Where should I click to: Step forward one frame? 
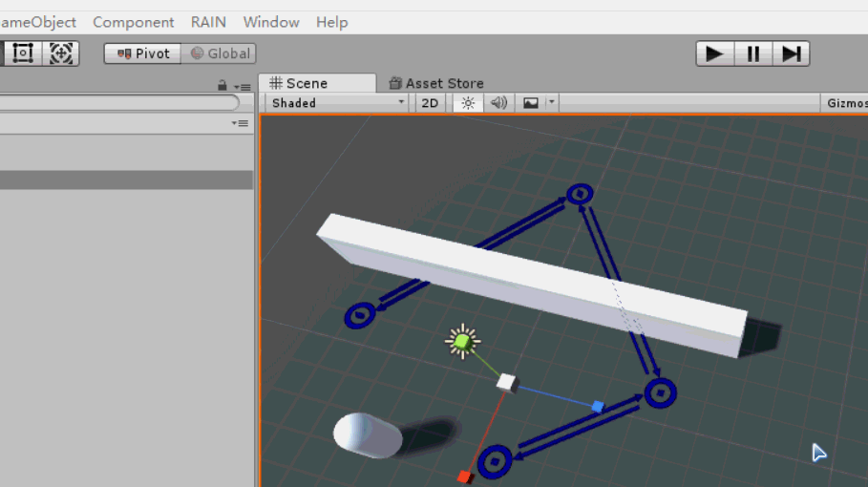[x=791, y=53]
